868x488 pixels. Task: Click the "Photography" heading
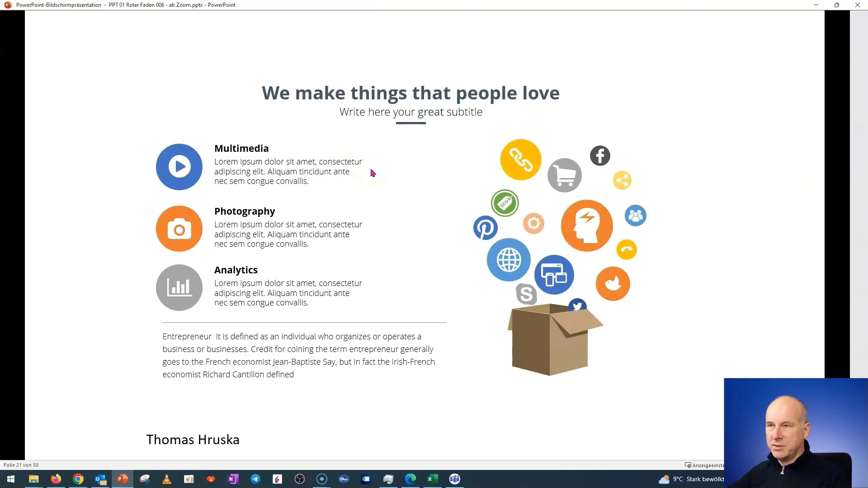(245, 211)
